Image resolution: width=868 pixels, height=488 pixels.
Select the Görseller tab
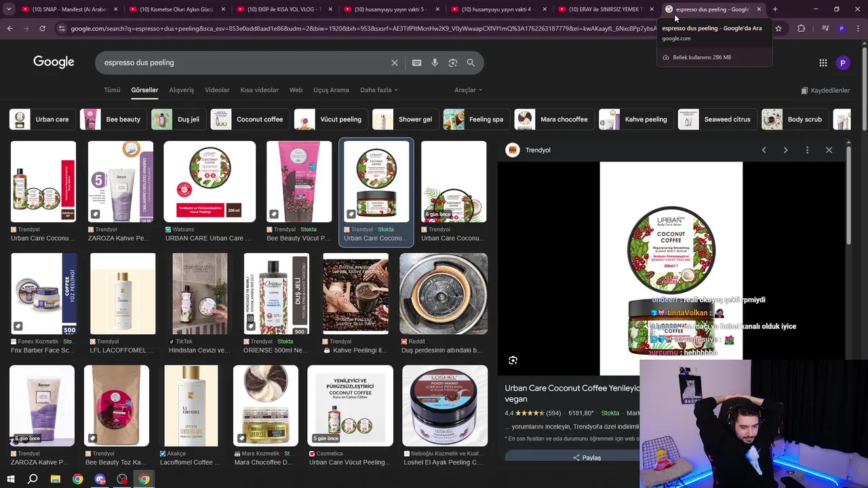coord(144,90)
